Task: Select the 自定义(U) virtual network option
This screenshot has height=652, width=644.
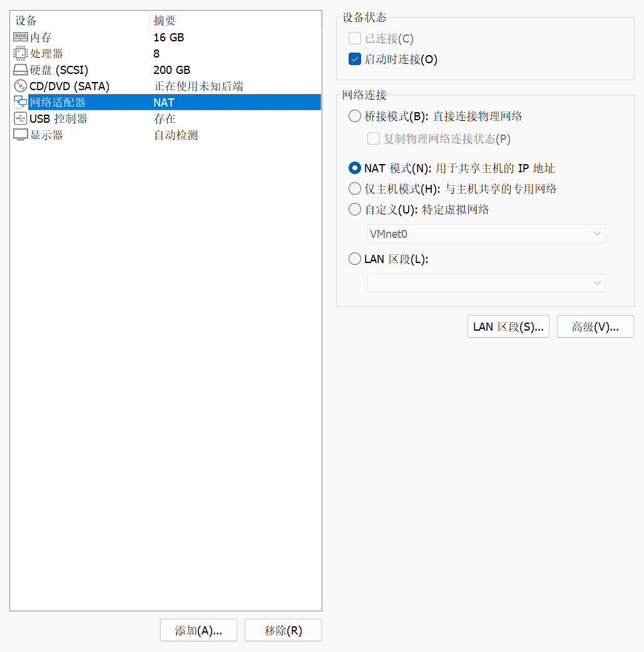Action: [x=354, y=209]
